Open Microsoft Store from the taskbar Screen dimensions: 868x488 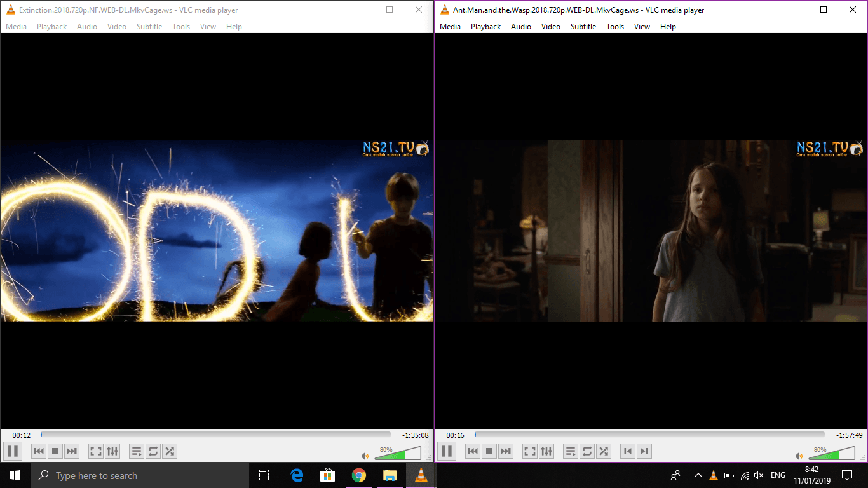(x=328, y=475)
